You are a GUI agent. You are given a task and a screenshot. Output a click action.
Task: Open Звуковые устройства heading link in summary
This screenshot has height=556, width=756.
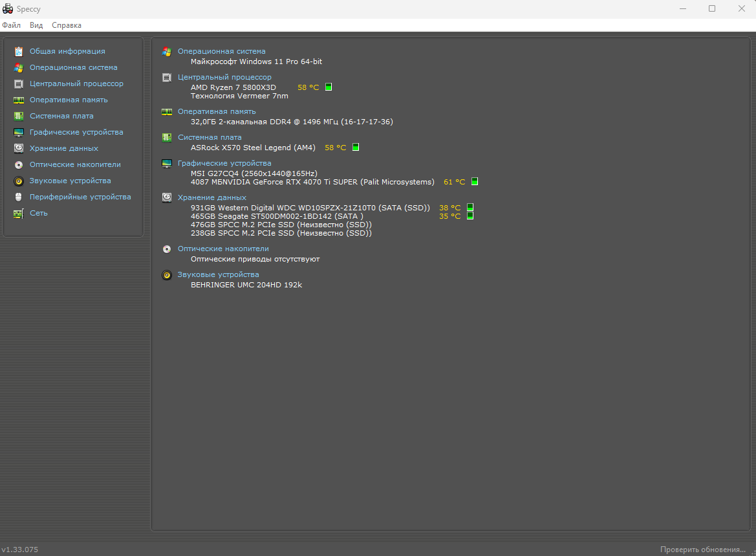[x=219, y=274]
